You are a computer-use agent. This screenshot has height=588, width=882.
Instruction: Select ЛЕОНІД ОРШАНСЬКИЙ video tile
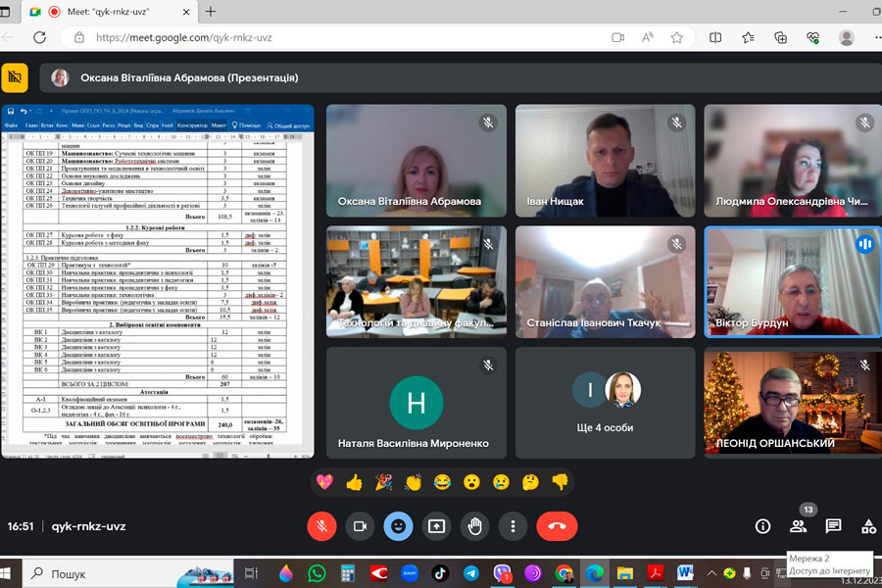[793, 403]
